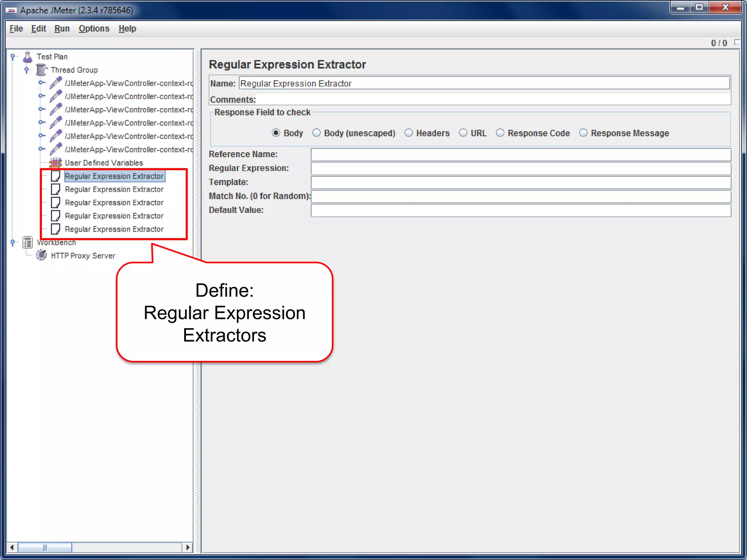Click the sixth HTTP sampler pipette icon
Image resolution: width=747 pixels, height=560 pixels.
pos(56,149)
